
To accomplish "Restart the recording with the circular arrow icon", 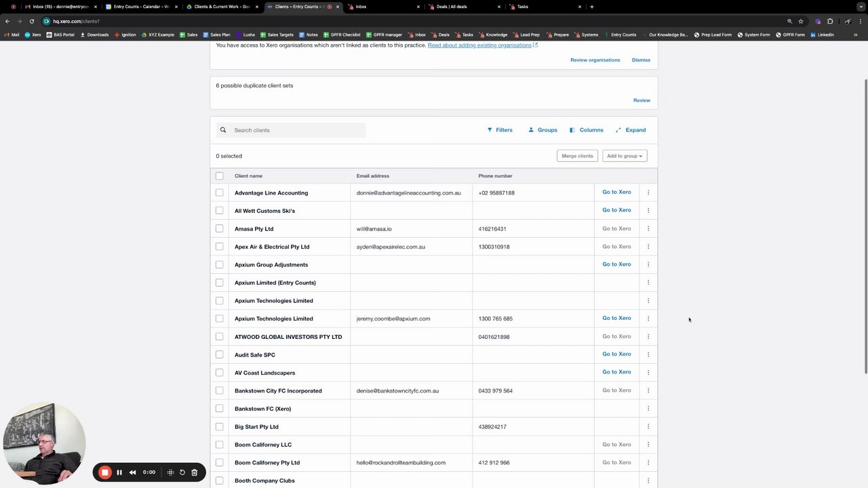I will pyautogui.click(x=182, y=472).
